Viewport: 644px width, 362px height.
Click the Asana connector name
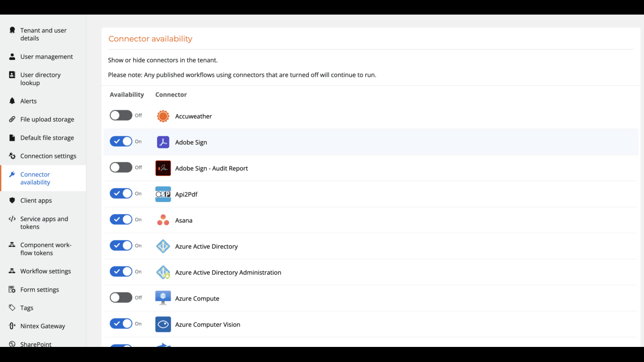pyautogui.click(x=184, y=220)
